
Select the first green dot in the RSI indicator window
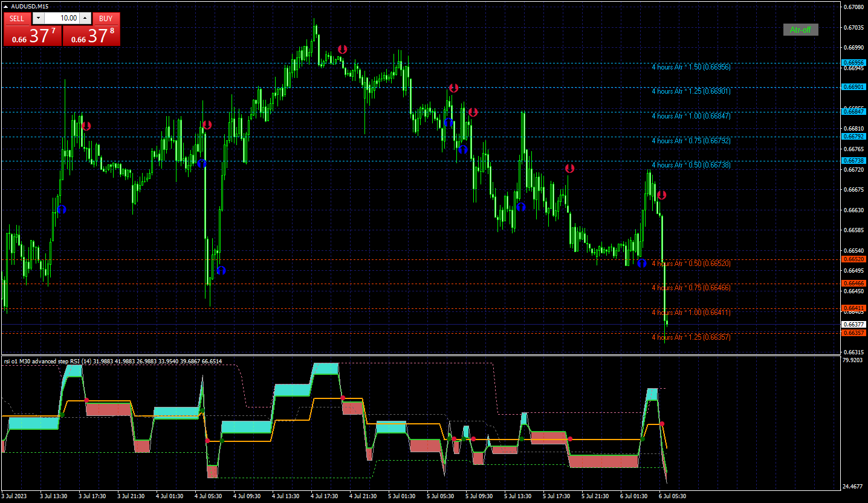click(62, 415)
